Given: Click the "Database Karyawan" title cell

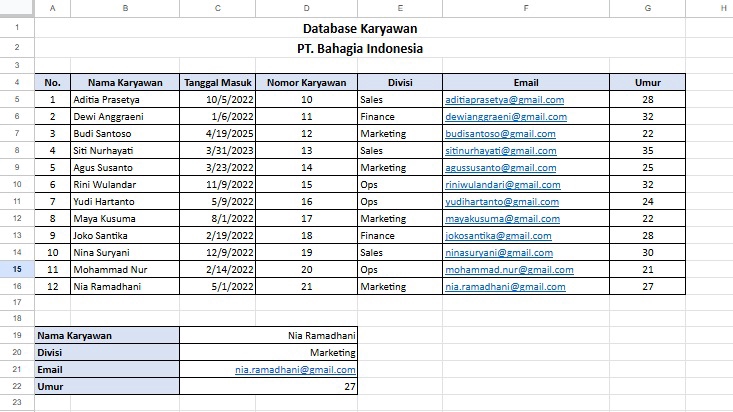Looking at the screenshot, I should (360, 29).
